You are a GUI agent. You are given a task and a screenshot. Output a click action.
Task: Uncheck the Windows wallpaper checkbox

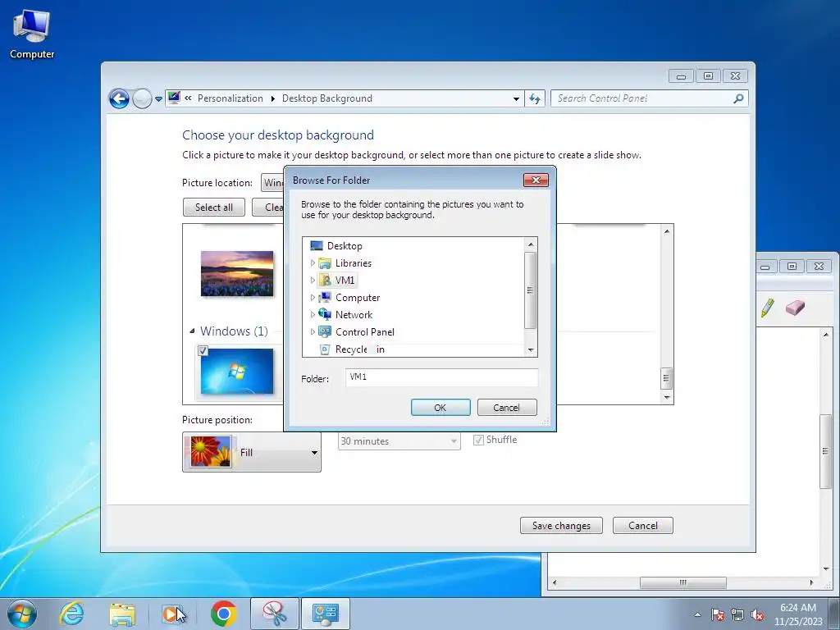[x=203, y=351]
